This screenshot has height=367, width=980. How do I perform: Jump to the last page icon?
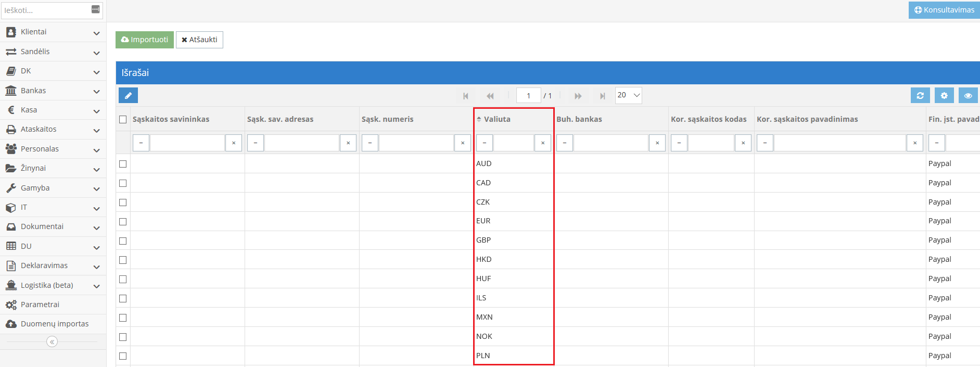(x=602, y=96)
